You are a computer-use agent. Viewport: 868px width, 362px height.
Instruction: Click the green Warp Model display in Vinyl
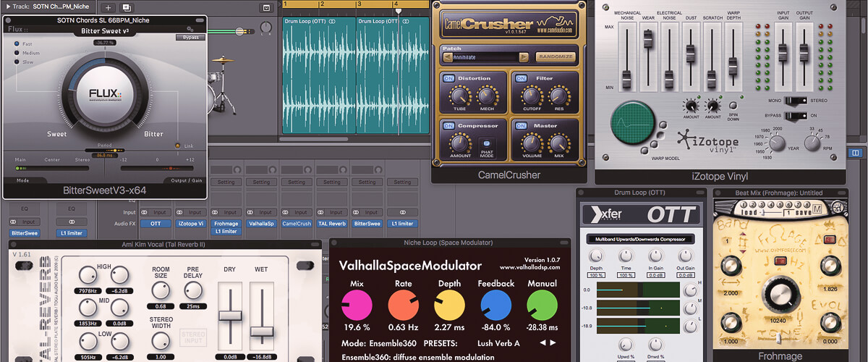[632, 122]
